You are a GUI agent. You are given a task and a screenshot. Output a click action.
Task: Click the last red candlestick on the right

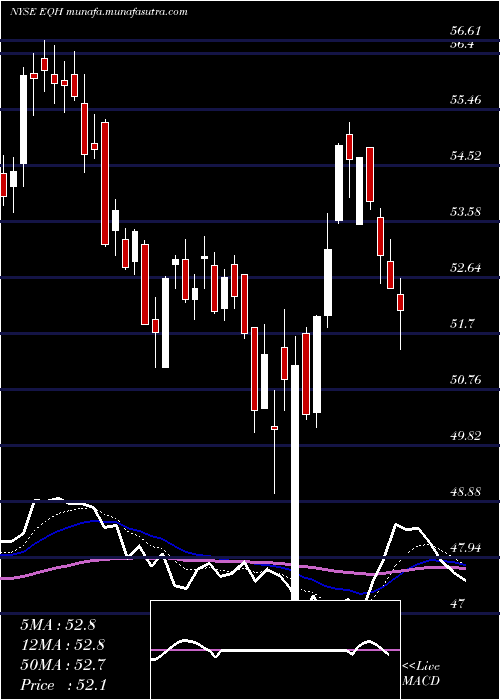(x=400, y=302)
